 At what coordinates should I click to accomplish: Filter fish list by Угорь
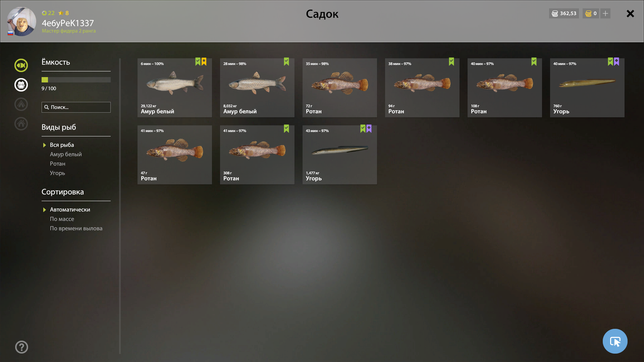[57, 173]
